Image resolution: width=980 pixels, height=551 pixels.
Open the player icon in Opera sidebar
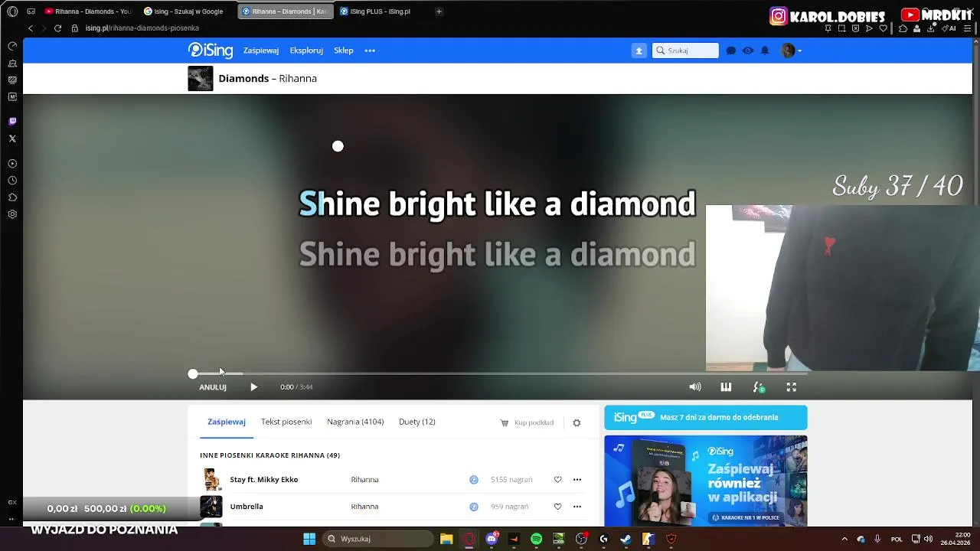[12, 164]
